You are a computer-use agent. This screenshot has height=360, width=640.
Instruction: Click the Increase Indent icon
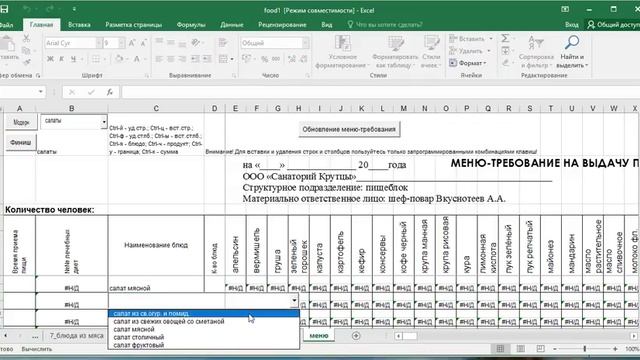coord(207,59)
